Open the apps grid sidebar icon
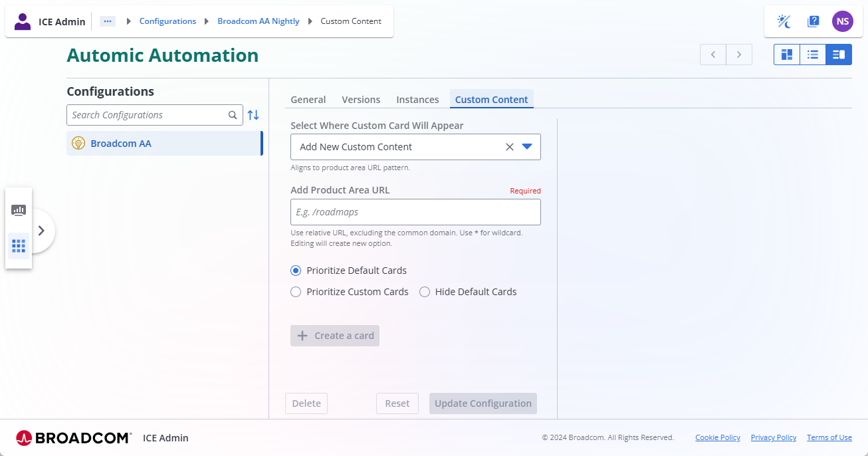Viewport: 868px width, 456px height. click(x=19, y=246)
